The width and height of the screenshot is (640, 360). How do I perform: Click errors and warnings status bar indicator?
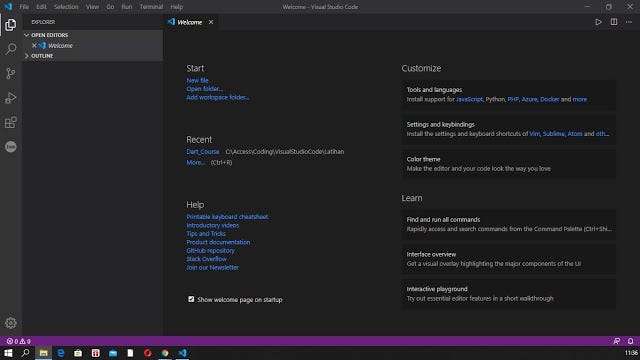[19, 341]
